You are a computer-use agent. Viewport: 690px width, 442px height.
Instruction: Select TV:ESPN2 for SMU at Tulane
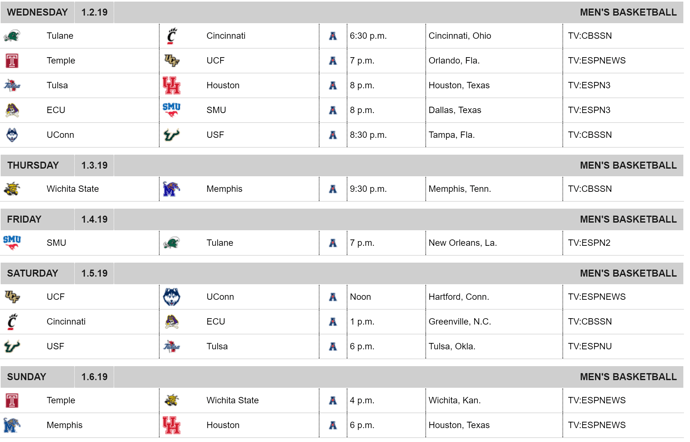pos(589,243)
